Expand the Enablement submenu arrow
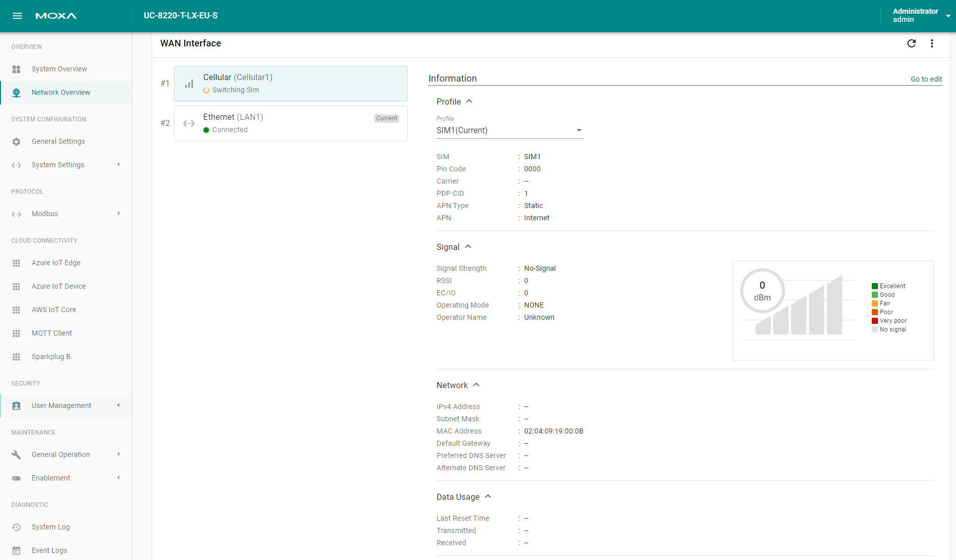 click(x=118, y=477)
